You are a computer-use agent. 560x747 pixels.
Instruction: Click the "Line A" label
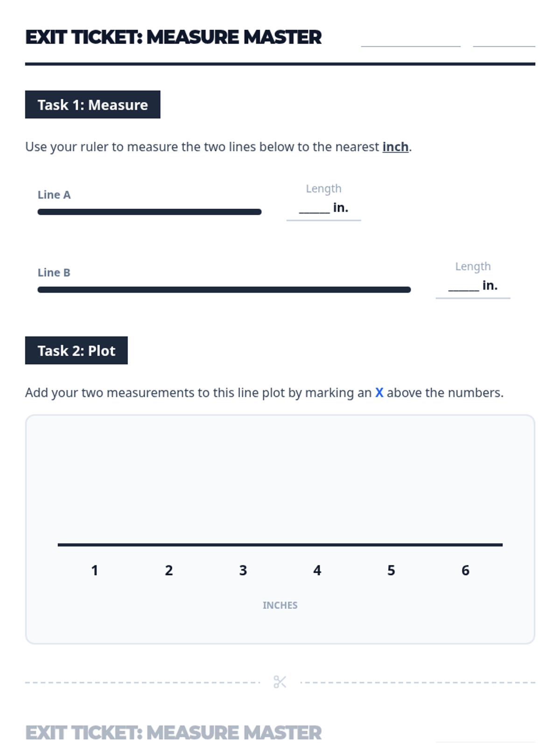[x=54, y=195]
